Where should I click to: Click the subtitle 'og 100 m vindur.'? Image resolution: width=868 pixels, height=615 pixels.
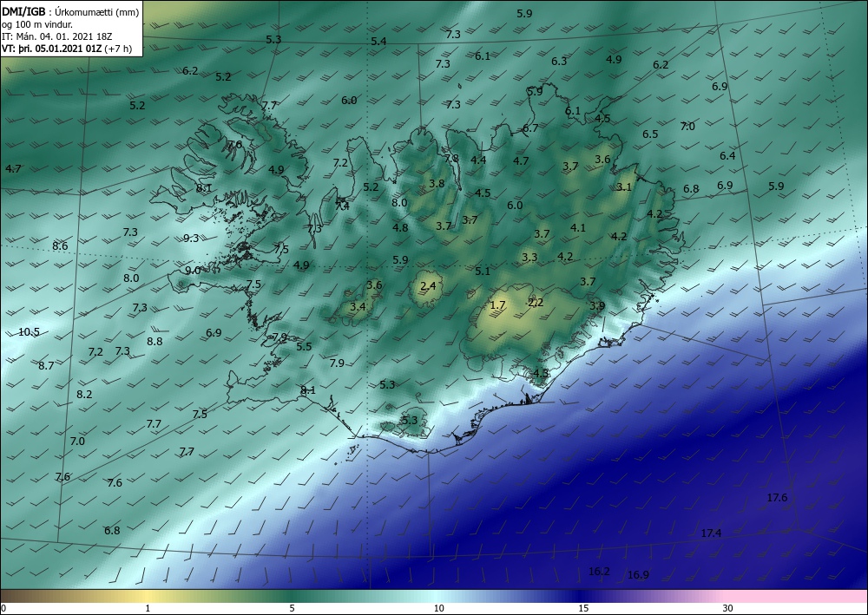click(x=37, y=24)
